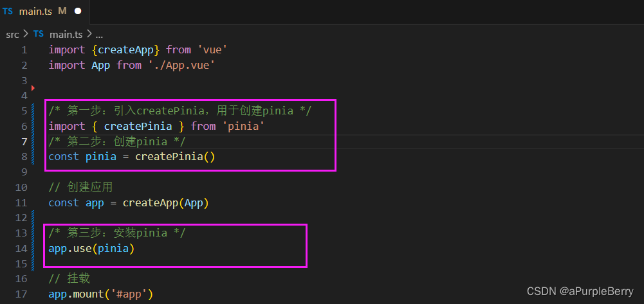Screen dimensions: 644x304
Task: Click the chevron after main.ts breadcrumb
Action: click(89, 35)
